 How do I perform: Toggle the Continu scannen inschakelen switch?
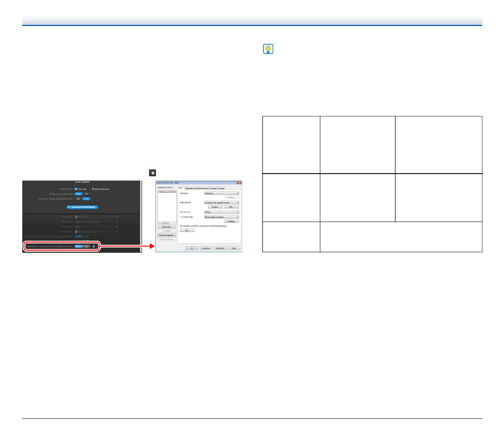(x=82, y=194)
